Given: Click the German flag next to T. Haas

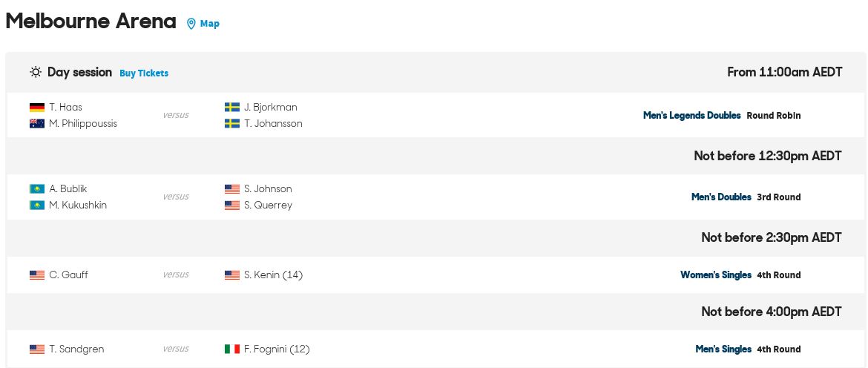Looking at the screenshot, I should click(37, 108).
